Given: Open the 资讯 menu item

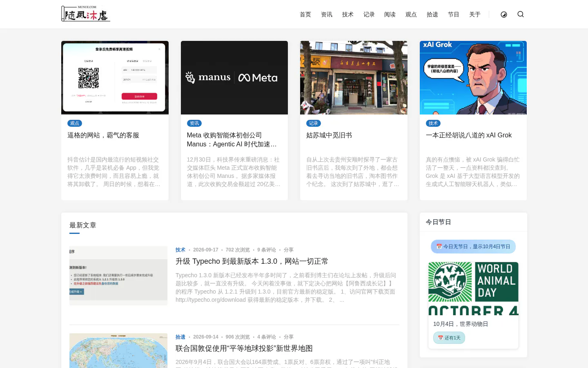Looking at the screenshot, I should pos(327,14).
